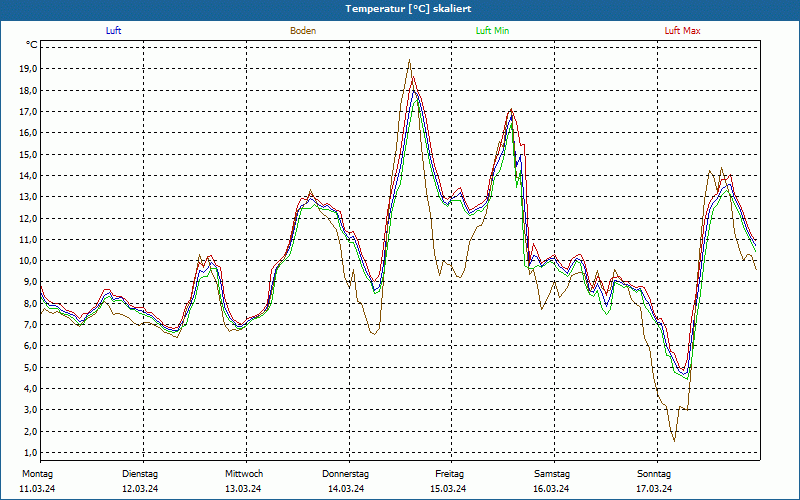Click the '16,0' y-axis value
The image size is (800, 500).
pyautogui.click(x=28, y=133)
